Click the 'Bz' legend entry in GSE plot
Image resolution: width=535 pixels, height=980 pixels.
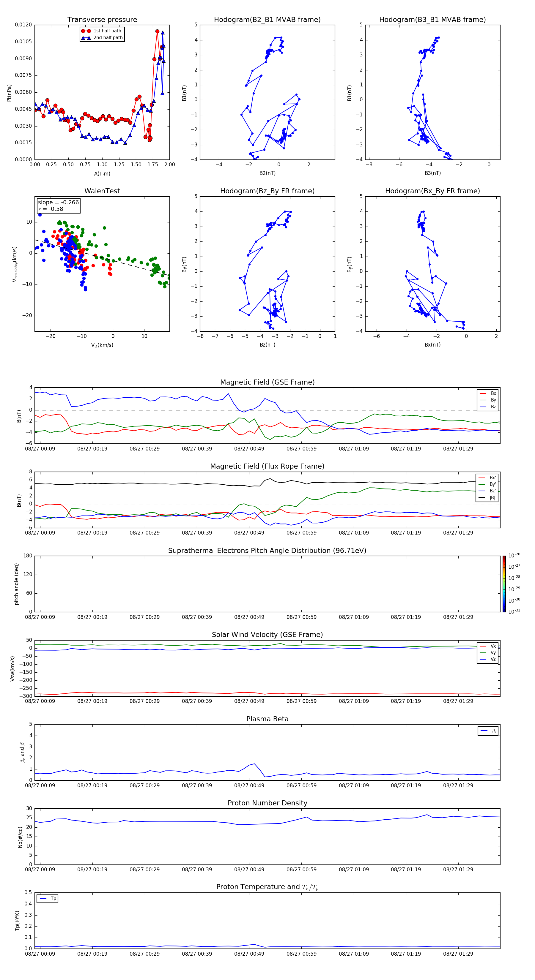pyautogui.click(x=488, y=407)
